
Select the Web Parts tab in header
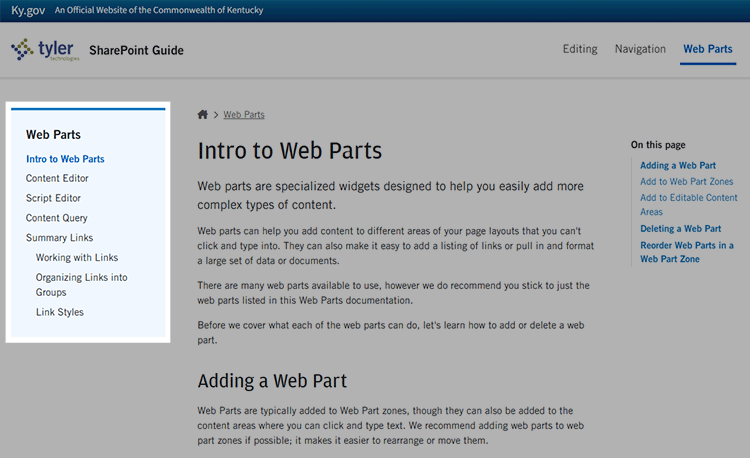708,49
